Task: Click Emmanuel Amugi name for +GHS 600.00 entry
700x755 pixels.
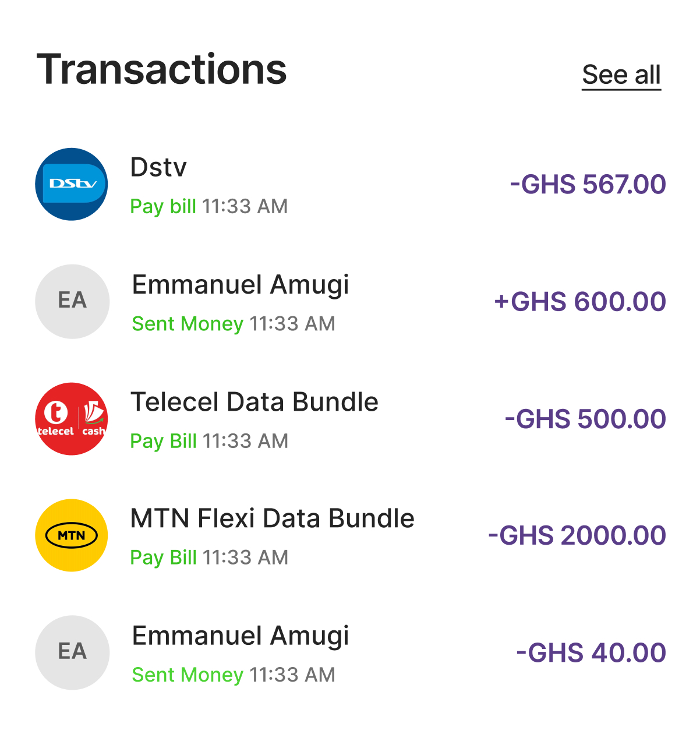Action: pos(241,285)
